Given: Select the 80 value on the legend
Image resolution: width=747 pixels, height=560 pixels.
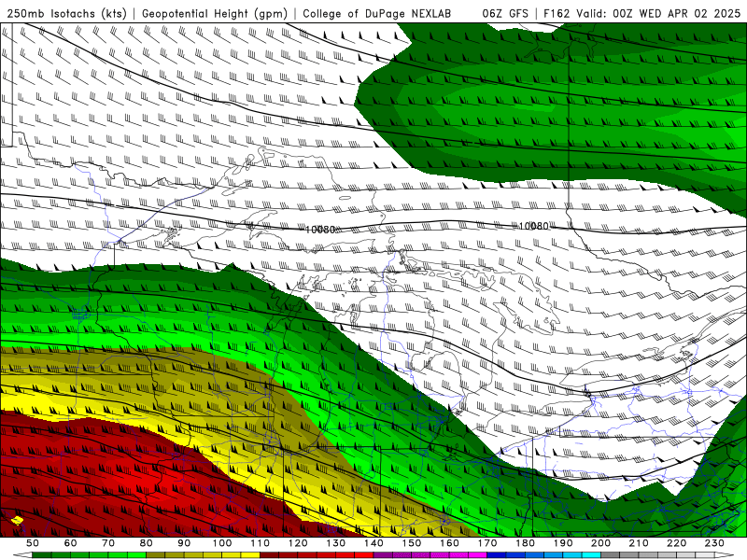Looking at the screenshot, I should click(x=147, y=543).
